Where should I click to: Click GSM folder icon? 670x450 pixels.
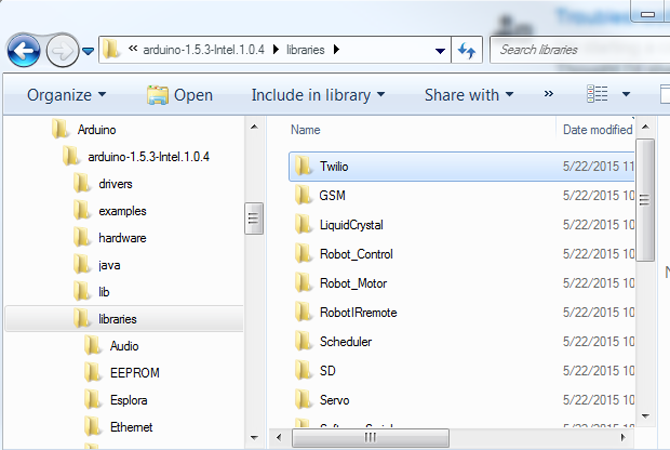(x=303, y=195)
